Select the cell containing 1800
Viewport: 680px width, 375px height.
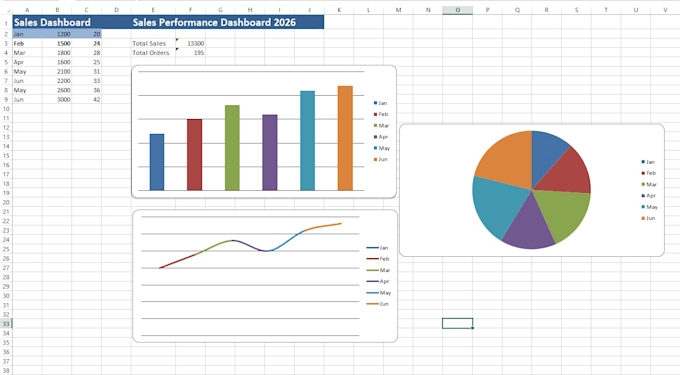(57, 52)
